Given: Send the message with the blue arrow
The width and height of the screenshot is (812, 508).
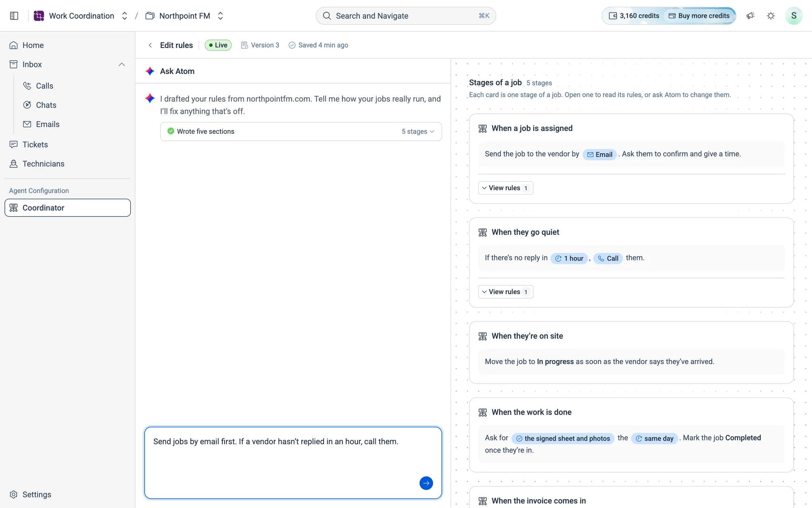Looking at the screenshot, I should coord(426,483).
